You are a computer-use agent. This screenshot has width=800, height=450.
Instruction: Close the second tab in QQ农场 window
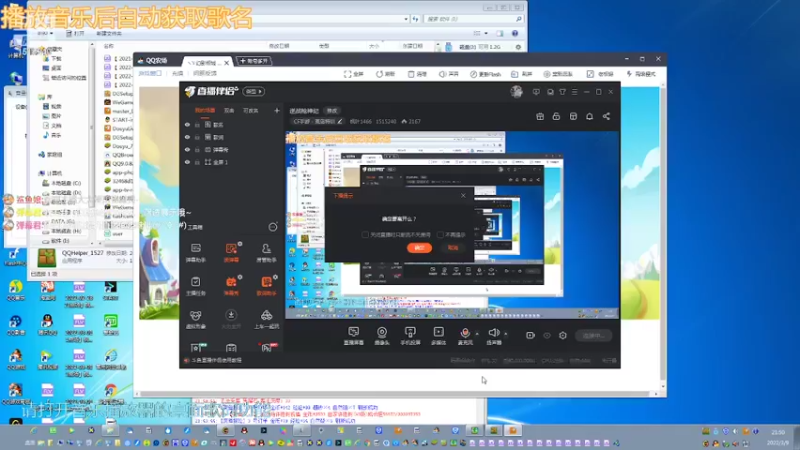[x=227, y=62]
